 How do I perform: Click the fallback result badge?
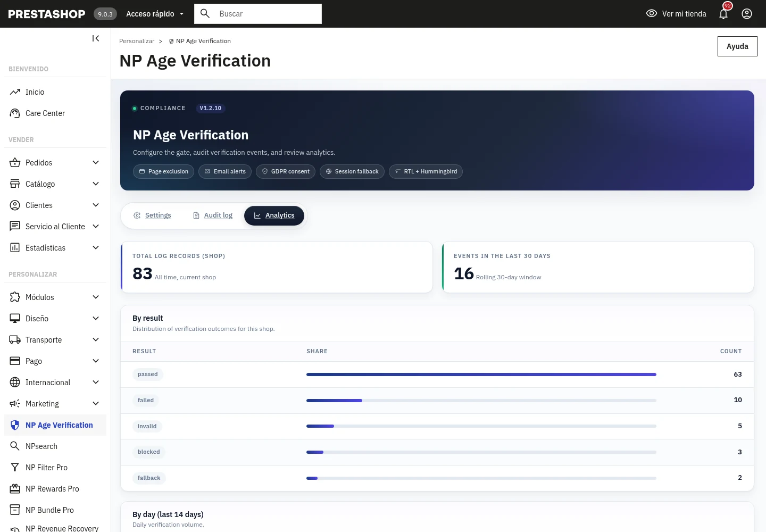click(149, 478)
